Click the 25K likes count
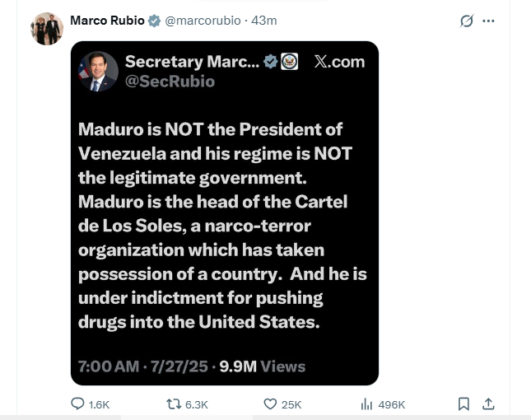Screen dimensions: 531x420 click(291, 404)
